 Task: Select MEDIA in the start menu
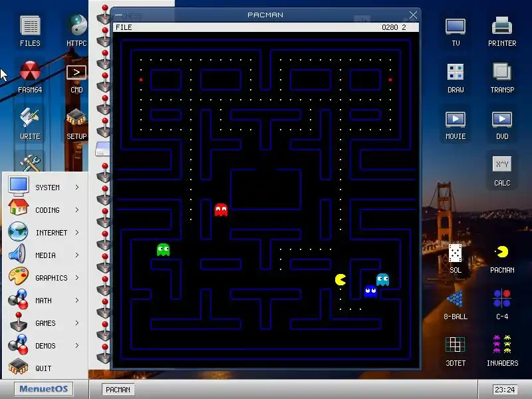tap(44, 255)
